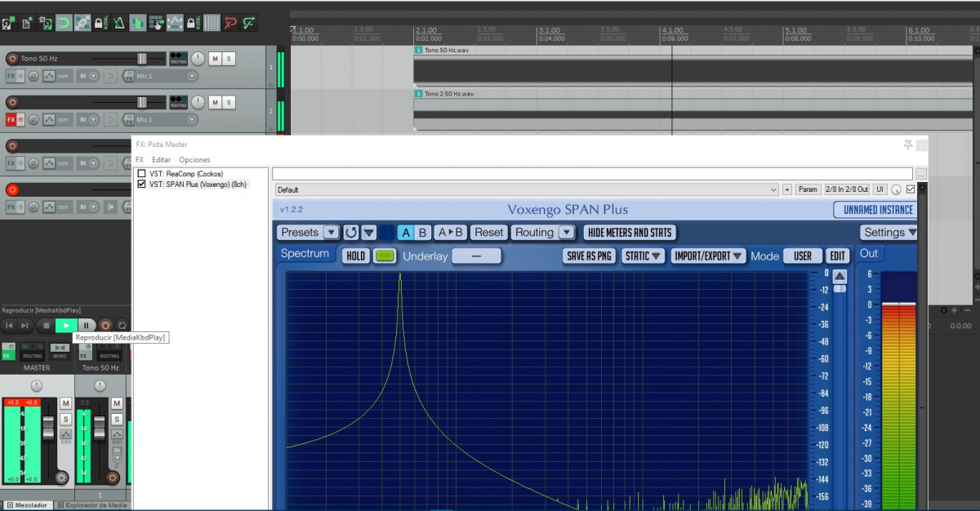Click the Record button in transport
Image resolution: width=980 pixels, height=511 pixels.
[x=105, y=326]
